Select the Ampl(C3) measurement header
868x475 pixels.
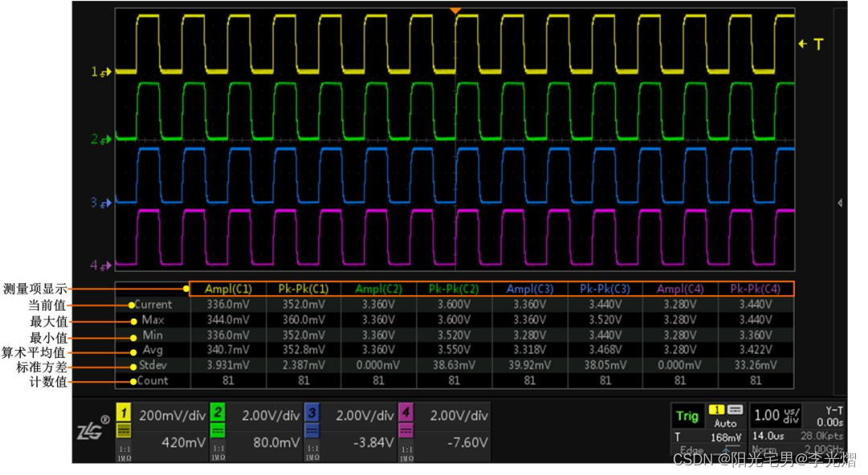tap(530, 289)
